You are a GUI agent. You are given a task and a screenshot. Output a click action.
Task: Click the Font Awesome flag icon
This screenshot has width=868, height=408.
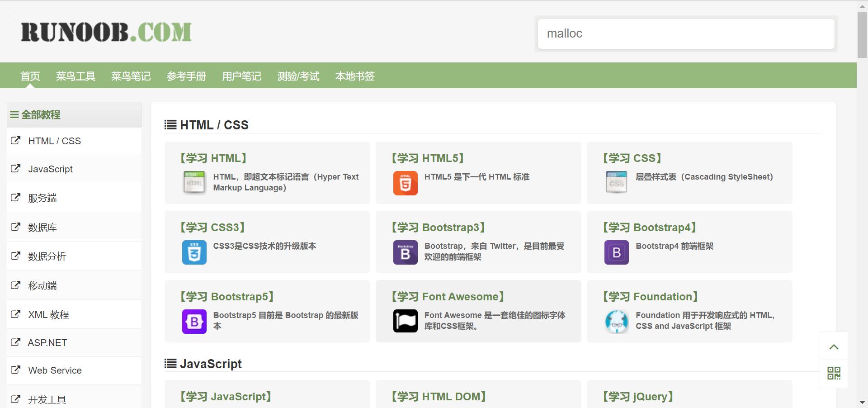coord(405,321)
